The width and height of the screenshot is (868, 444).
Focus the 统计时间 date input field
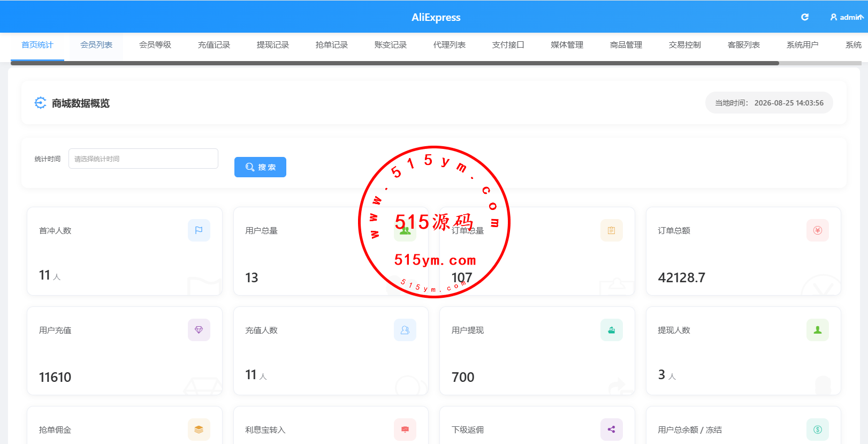143,159
